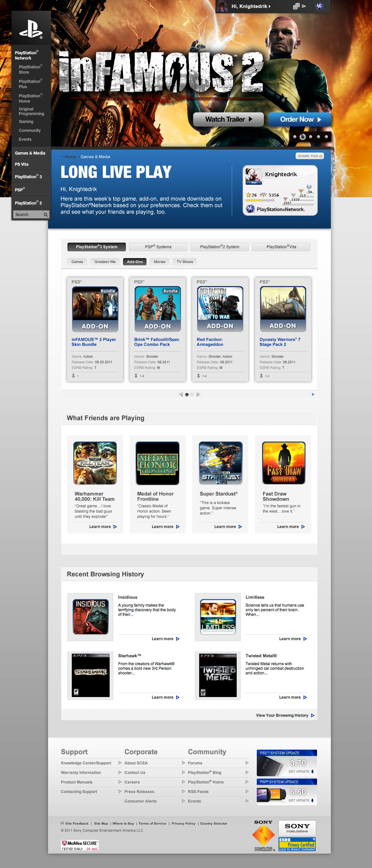The image size is (372, 868).
Task: Switch to the PSP Systems tab
Action: (158, 247)
